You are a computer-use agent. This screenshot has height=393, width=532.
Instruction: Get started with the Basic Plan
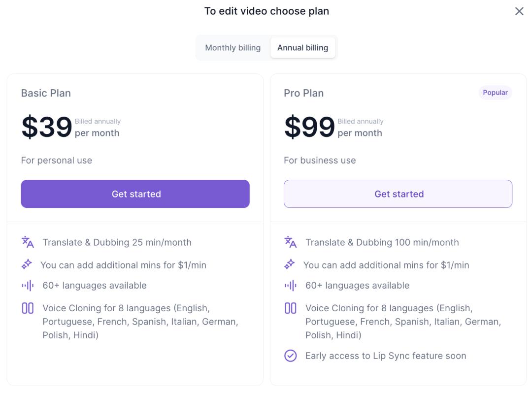[x=135, y=194]
